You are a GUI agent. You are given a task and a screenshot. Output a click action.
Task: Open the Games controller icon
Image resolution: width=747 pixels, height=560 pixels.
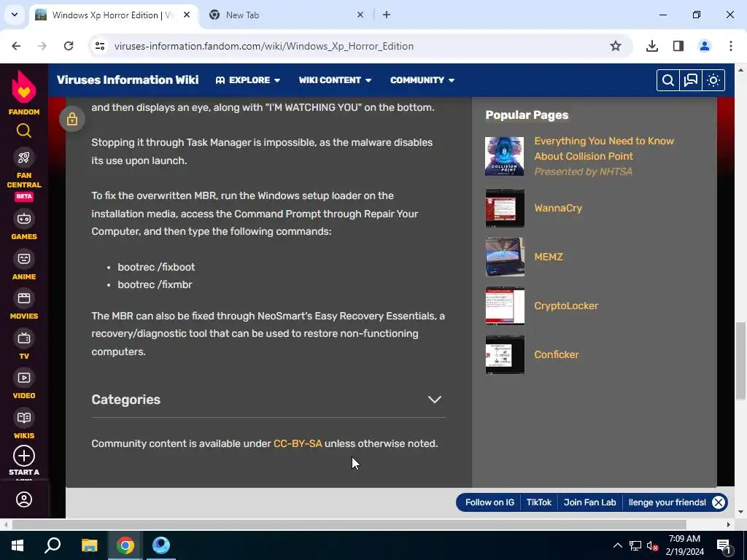coord(24,219)
